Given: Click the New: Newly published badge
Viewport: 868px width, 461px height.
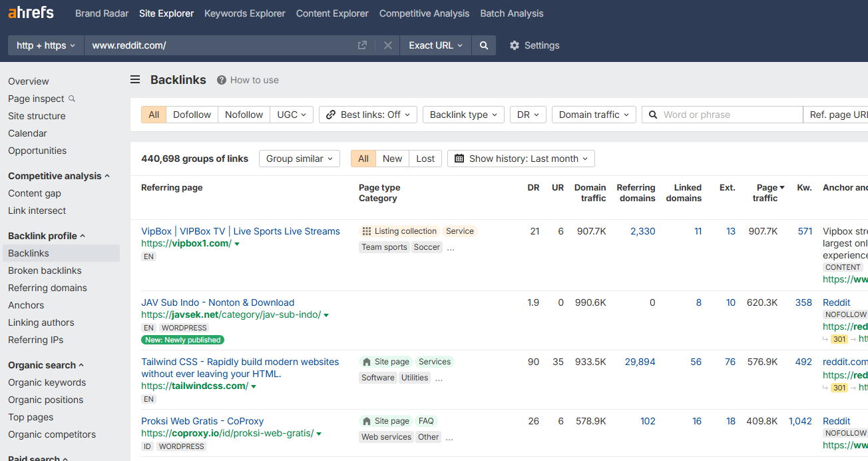Looking at the screenshot, I should click(x=182, y=340).
